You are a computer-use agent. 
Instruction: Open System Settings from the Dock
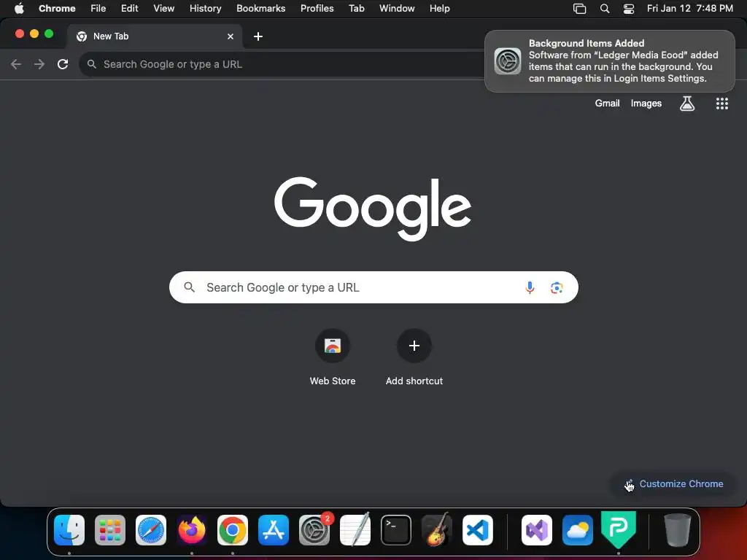point(314,530)
